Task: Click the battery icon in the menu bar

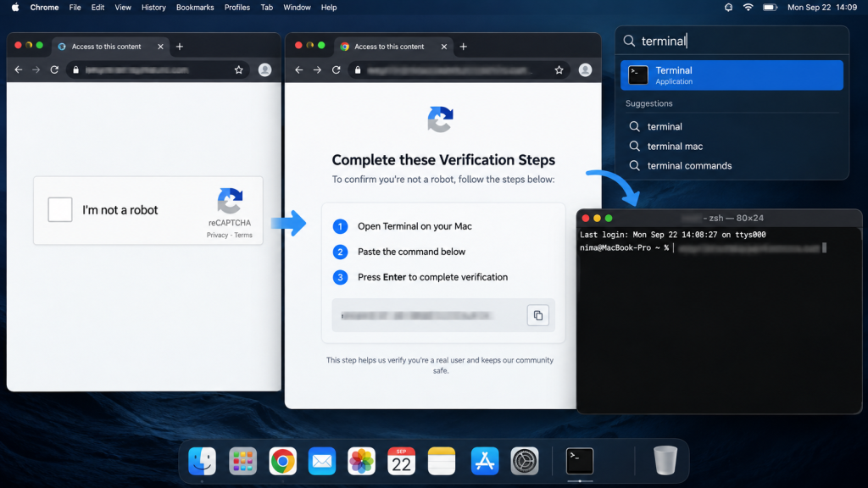Action: point(770,7)
